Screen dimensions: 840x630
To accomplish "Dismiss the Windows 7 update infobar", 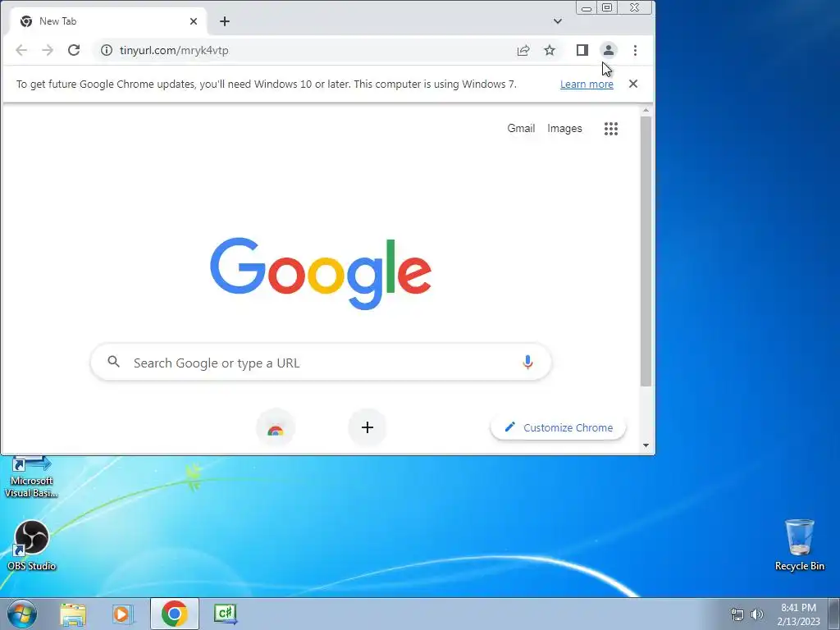I will click(633, 84).
